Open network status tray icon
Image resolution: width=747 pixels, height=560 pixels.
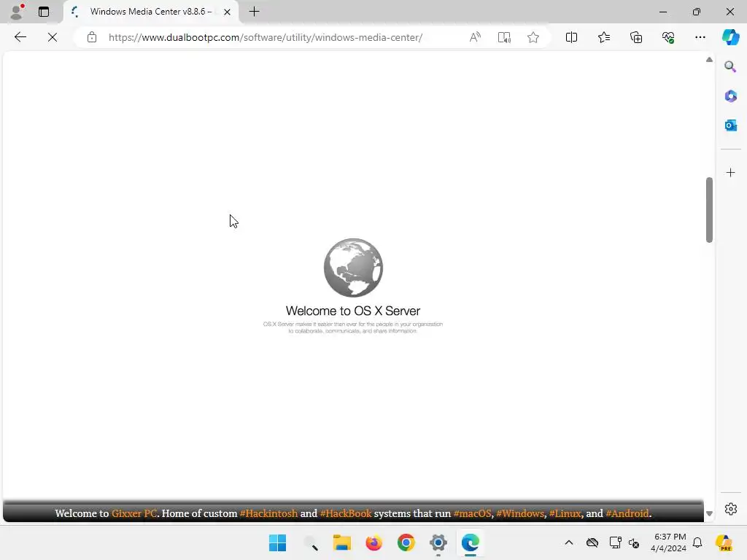click(x=615, y=542)
